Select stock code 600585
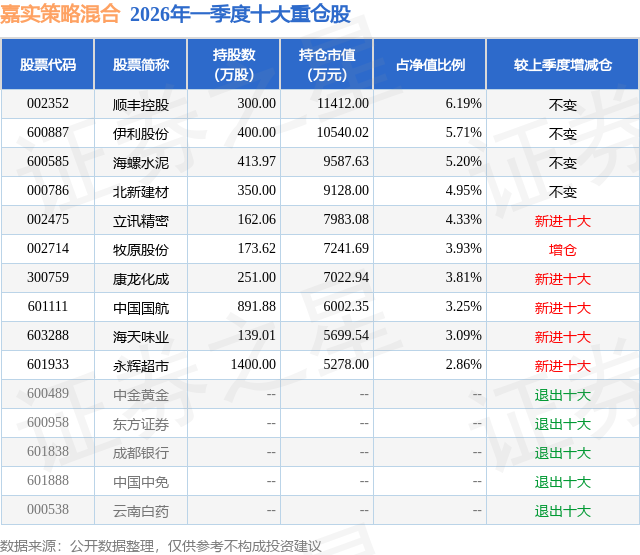The height and width of the screenshot is (555, 640). point(48,162)
